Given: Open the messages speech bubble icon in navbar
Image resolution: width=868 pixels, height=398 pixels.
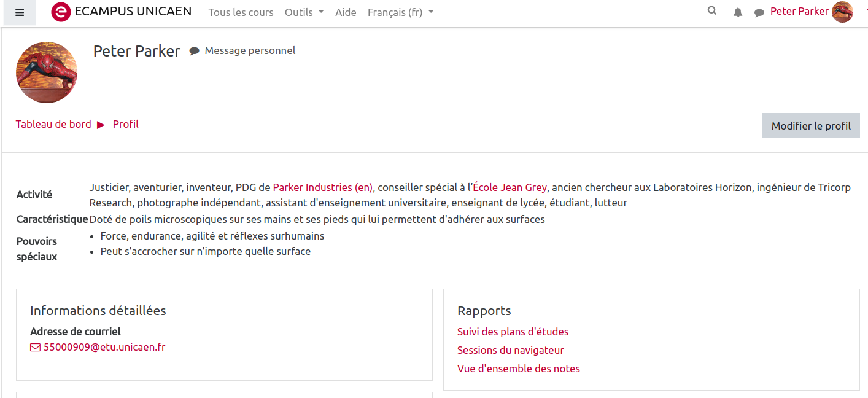Looking at the screenshot, I should [x=759, y=13].
